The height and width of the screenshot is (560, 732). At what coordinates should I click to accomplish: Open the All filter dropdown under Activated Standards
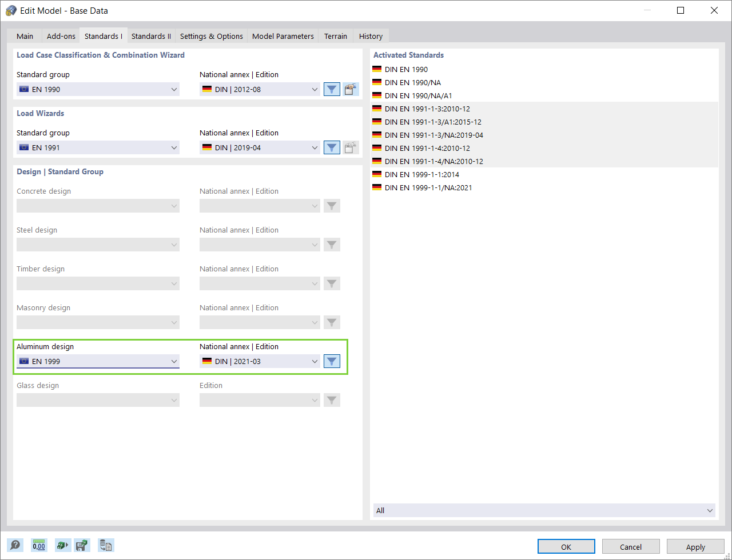click(544, 510)
